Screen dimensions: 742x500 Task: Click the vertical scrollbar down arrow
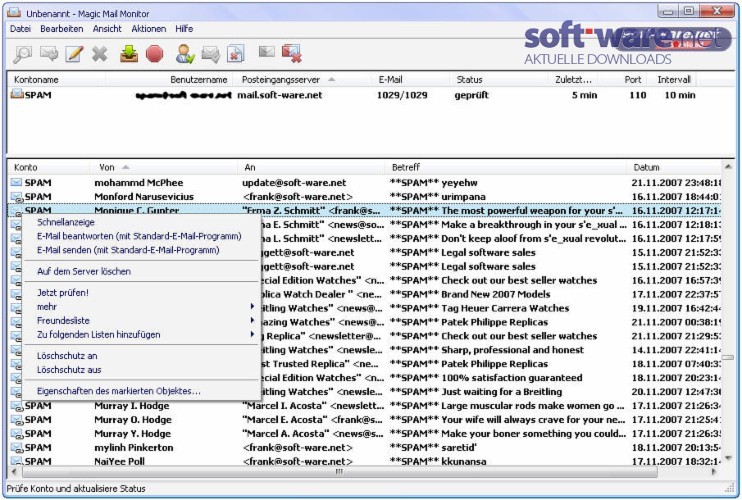pos(728,458)
